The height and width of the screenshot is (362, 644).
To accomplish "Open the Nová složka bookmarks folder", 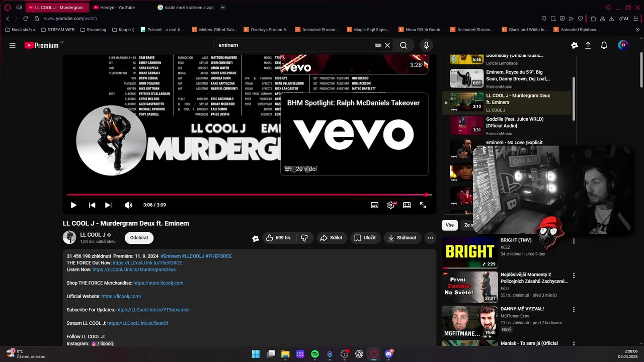I will pyautogui.click(x=20, y=30).
